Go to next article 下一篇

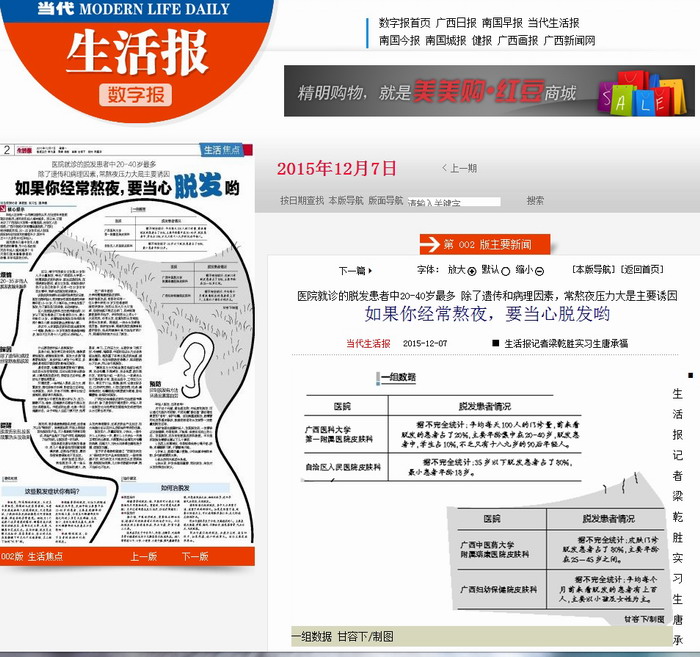click(x=355, y=270)
